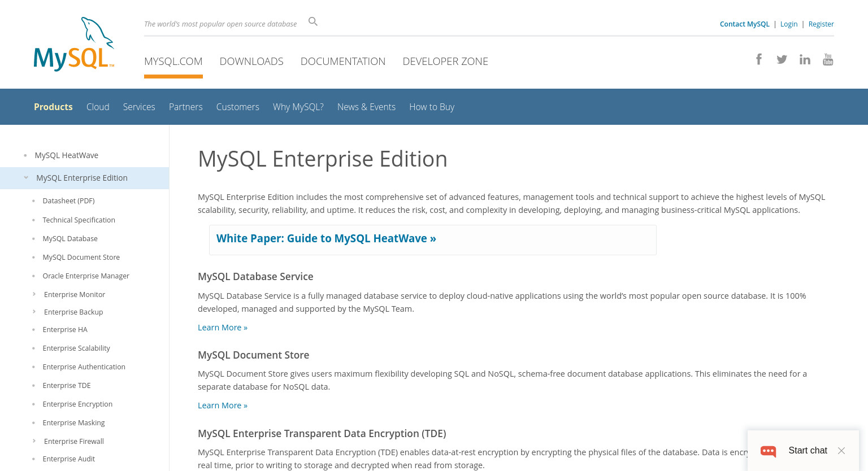This screenshot has width=868, height=471.
Task: Click the search field placeholder text
Action: [x=220, y=24]
